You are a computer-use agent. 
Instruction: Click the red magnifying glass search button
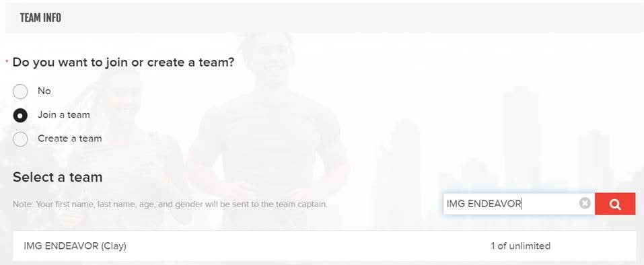click(615, 204)
